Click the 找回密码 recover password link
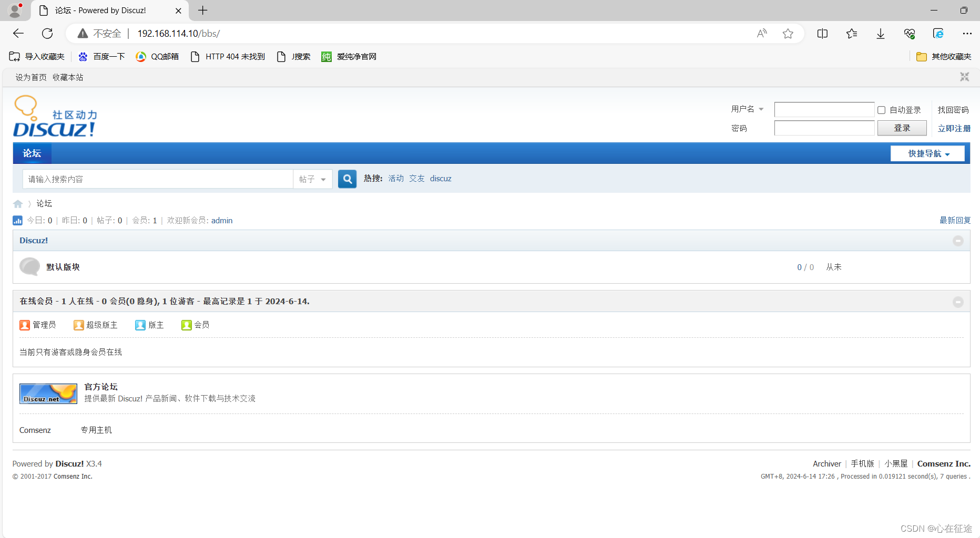This screenshot has width=980, height=538. click(953, 110)
